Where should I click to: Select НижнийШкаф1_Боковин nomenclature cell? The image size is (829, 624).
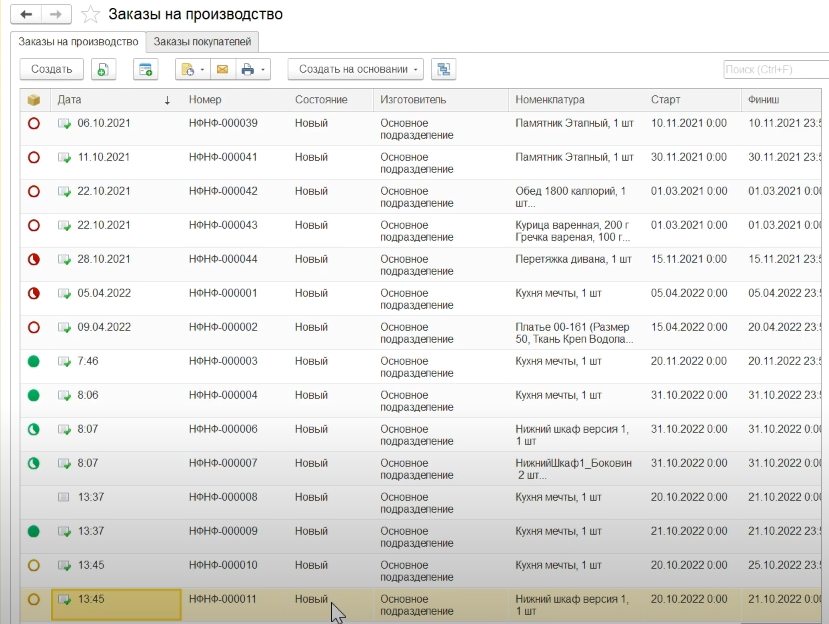coord(574,469)
